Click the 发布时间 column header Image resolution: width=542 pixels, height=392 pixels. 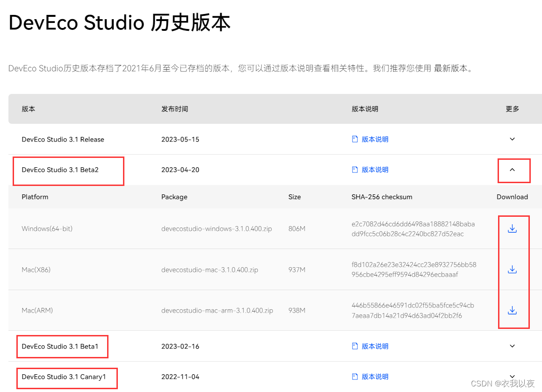tap(174, 109)
